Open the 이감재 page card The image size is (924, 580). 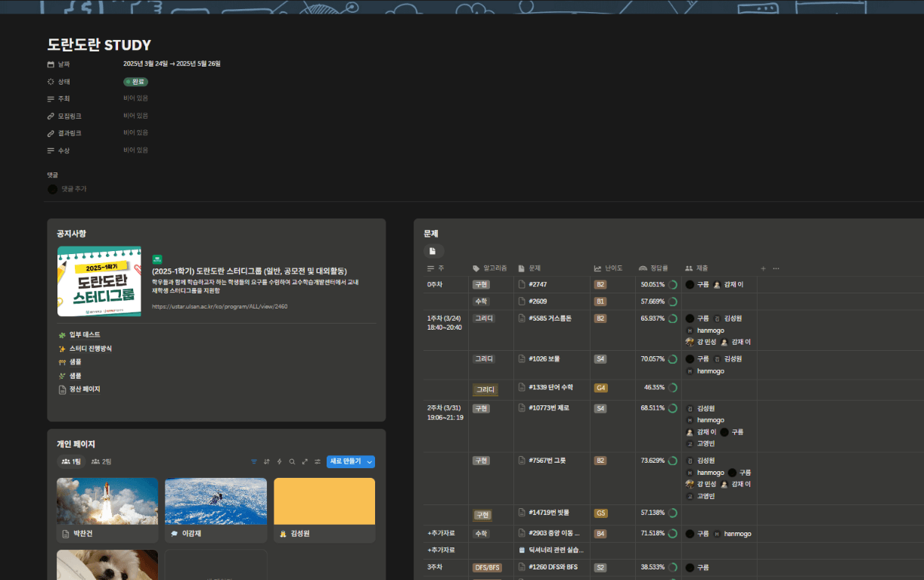click(x=215, y=510)
